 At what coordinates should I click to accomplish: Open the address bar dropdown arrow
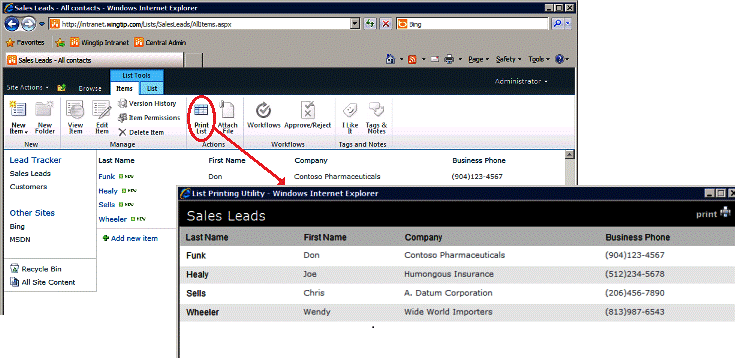(x=355, y=24)
